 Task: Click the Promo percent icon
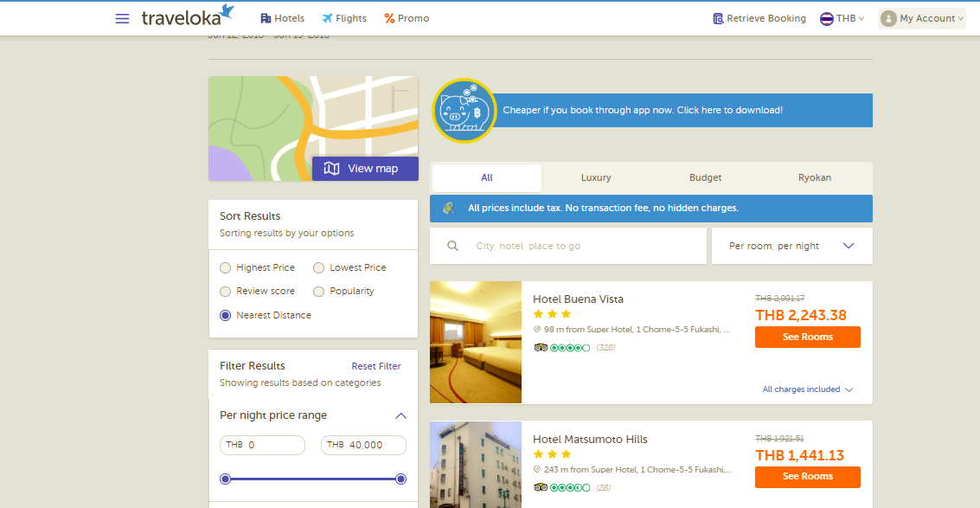(389, 19)
